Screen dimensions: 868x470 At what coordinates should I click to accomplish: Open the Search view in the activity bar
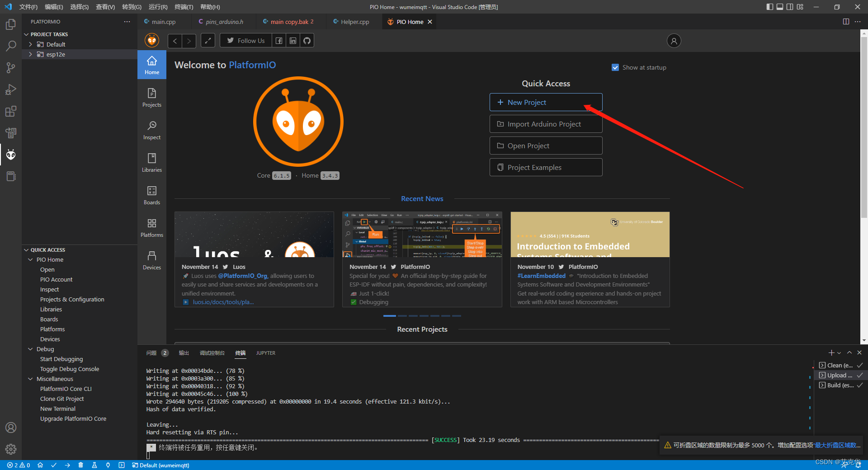[11, 46]
